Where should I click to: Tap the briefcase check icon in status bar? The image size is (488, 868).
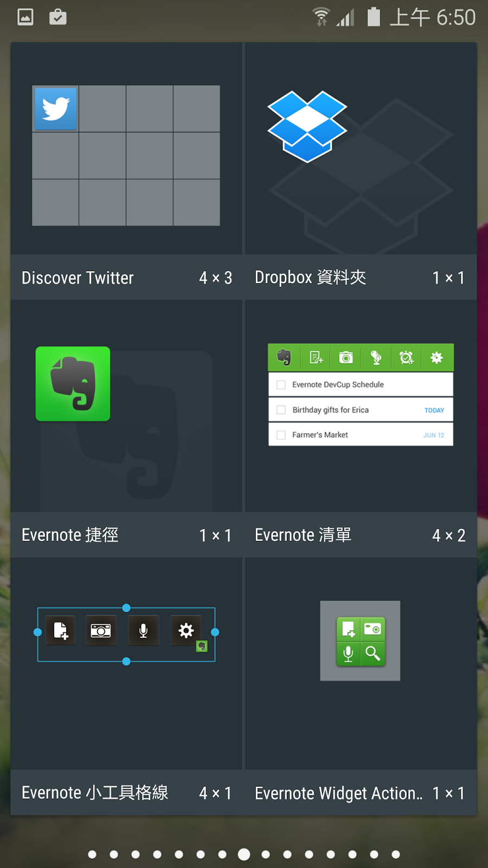coord(58,17)
